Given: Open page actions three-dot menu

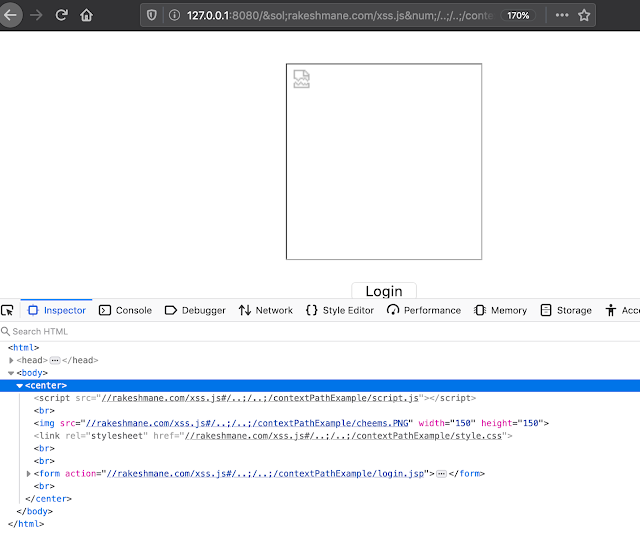Looking at the screenshot, I should (x=561, y=16).
